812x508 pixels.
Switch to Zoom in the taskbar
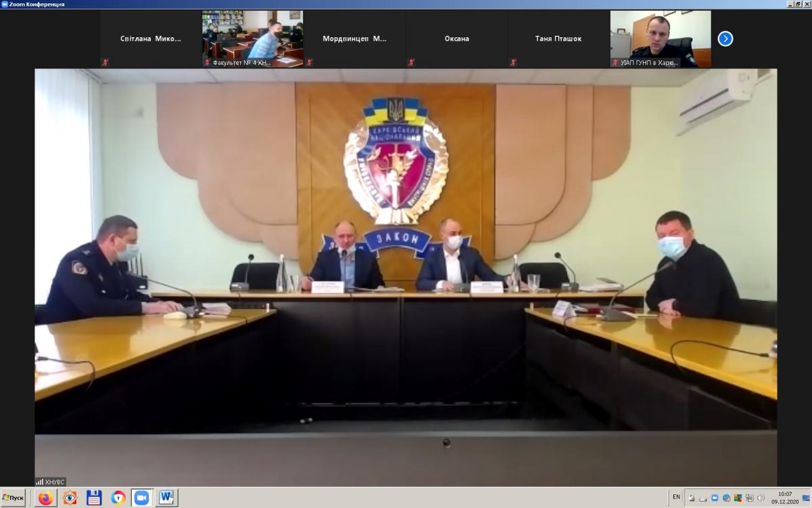tap(142, 498)
